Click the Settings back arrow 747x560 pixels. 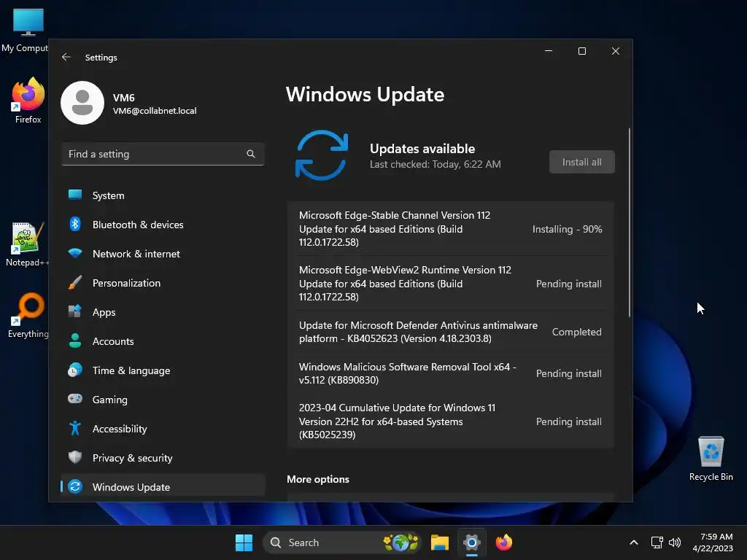coord(66,57)
